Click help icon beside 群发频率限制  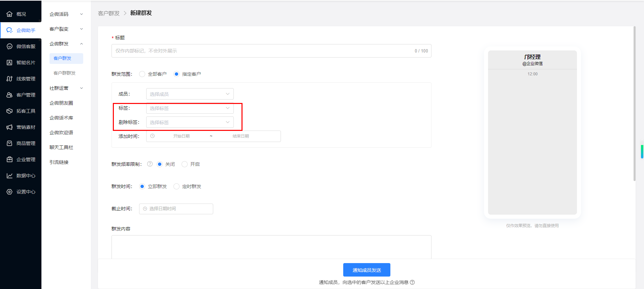click(x=150, y=164)
